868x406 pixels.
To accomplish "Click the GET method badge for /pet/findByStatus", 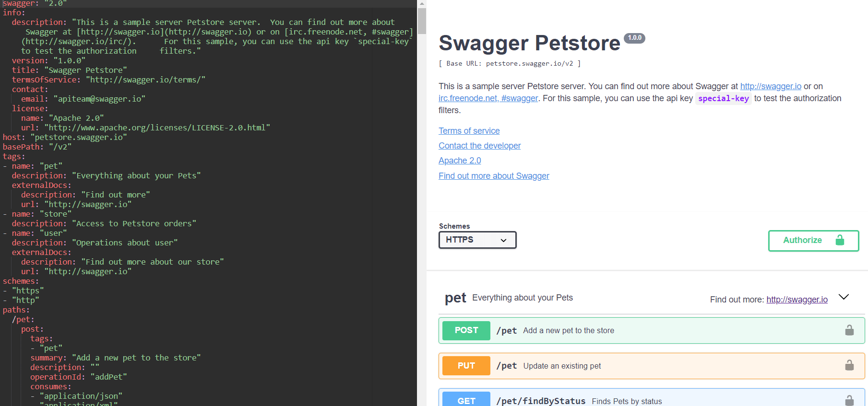I will (x=466, y=399).
